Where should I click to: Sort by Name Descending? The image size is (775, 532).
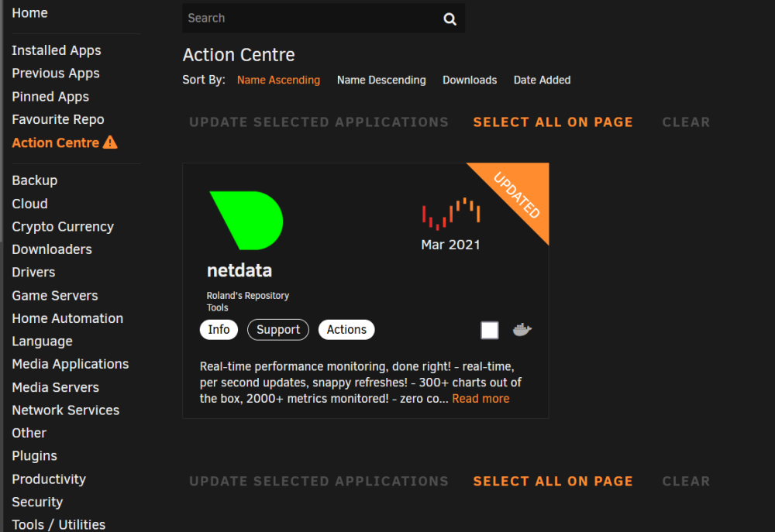tap(381, 80)
